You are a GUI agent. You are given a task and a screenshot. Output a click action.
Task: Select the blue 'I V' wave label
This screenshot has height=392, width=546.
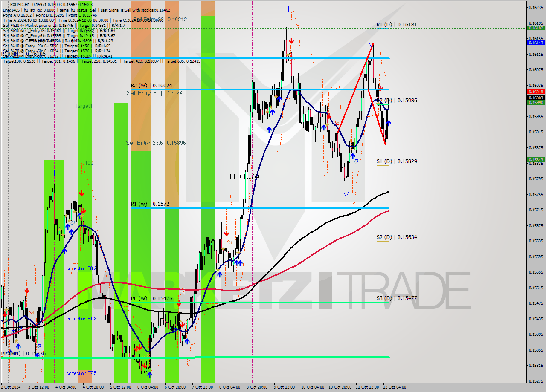345,195
